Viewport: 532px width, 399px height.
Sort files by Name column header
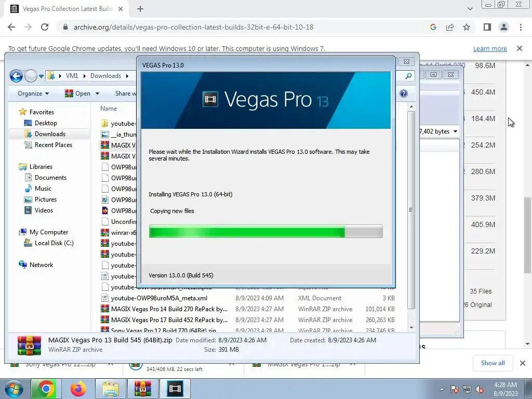tap(109, 108)
